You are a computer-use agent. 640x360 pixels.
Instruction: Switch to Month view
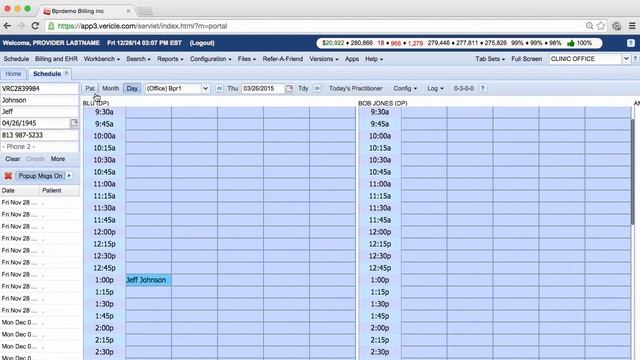[x=111, y=88]
